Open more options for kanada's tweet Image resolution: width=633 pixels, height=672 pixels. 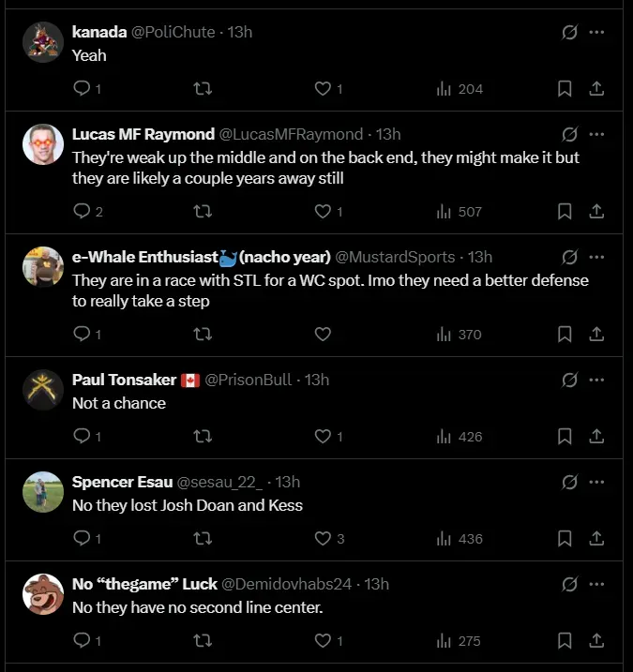pos(596,33)
